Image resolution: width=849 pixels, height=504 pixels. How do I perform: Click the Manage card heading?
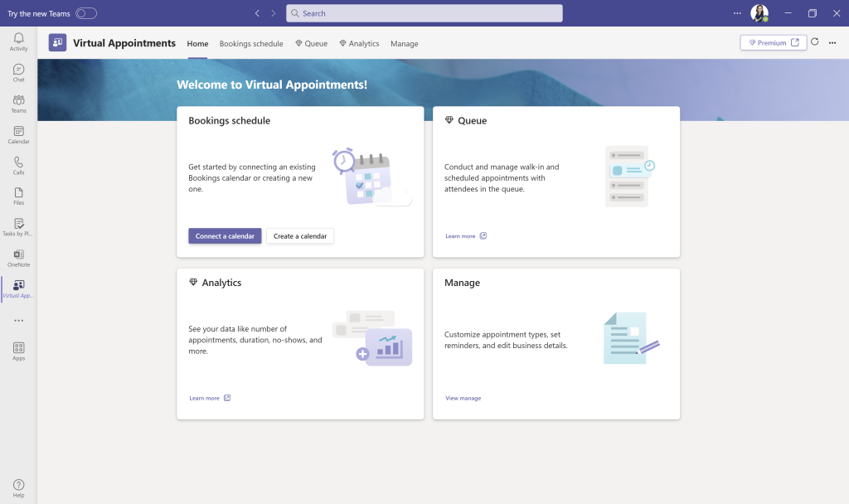pos(463,283)
